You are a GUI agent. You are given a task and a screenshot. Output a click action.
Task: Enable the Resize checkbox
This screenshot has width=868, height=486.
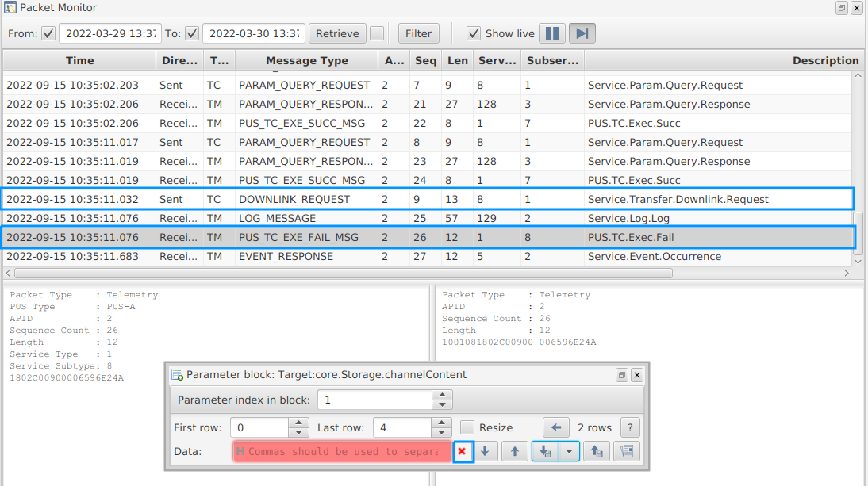(x=468, y=427)
